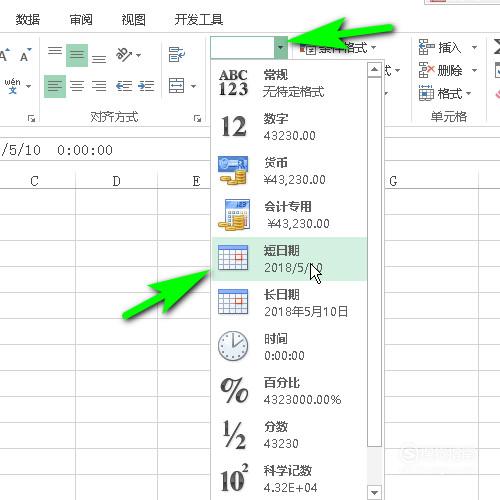Select 数字 number format option
The width and height of the screenshot is (500, 500).
pyautogui.click(x=289, y=127)
